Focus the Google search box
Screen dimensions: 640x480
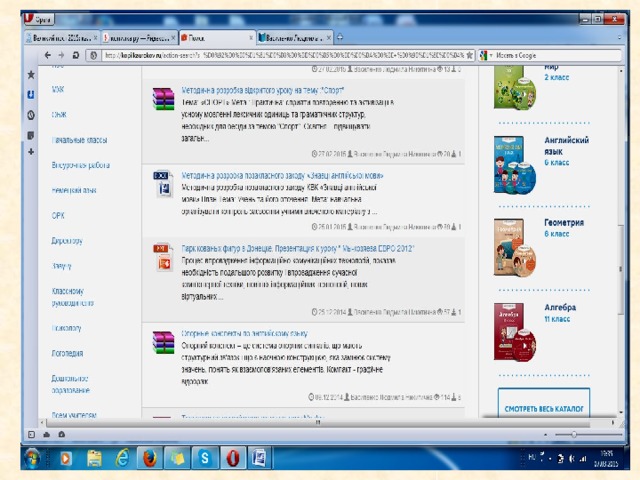(558, 55)
